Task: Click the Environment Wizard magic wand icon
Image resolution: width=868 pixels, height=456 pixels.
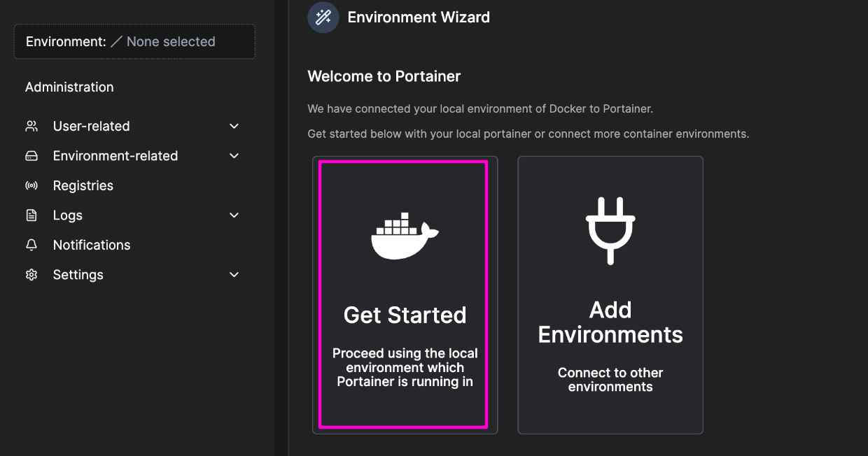Action: click(x=323, y=17)
